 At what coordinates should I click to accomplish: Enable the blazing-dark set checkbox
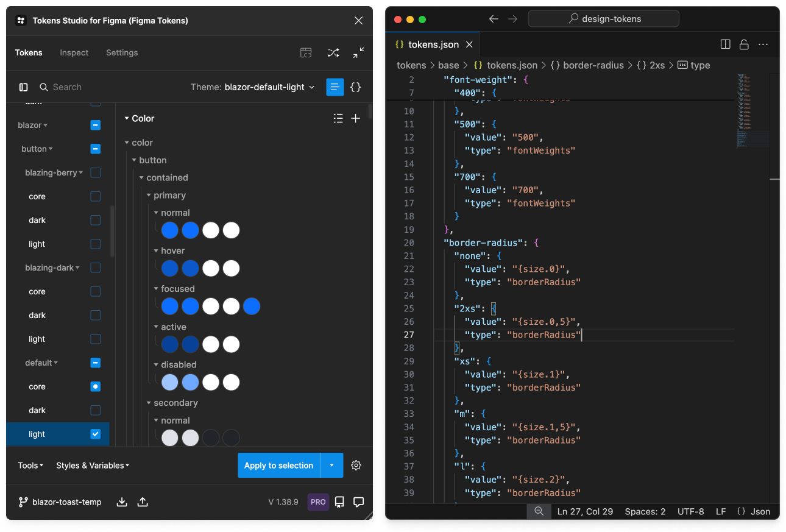point(96,268)
